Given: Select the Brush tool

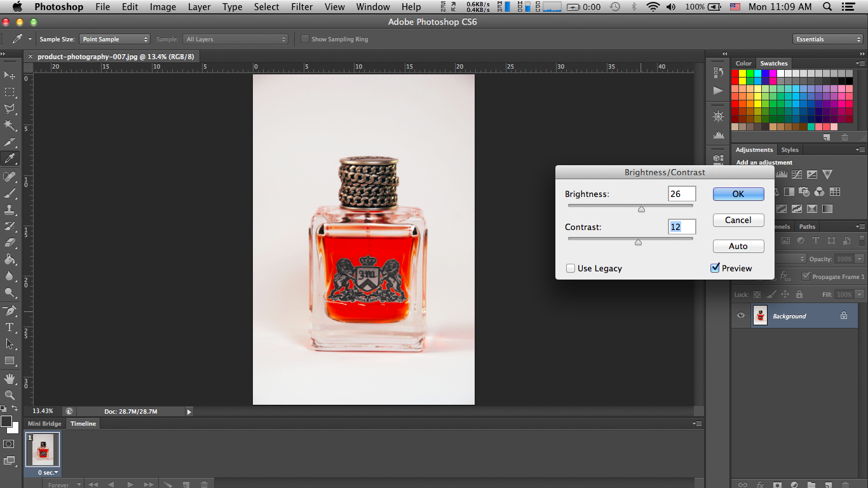Looking at the screenshot, I should coord(10,193).
